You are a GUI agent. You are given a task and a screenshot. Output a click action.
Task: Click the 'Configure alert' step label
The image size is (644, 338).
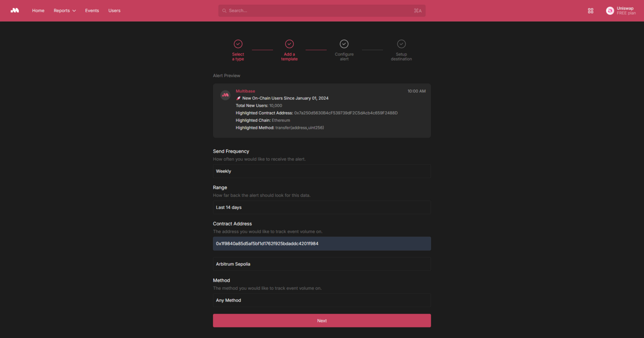tap(344, 57)
